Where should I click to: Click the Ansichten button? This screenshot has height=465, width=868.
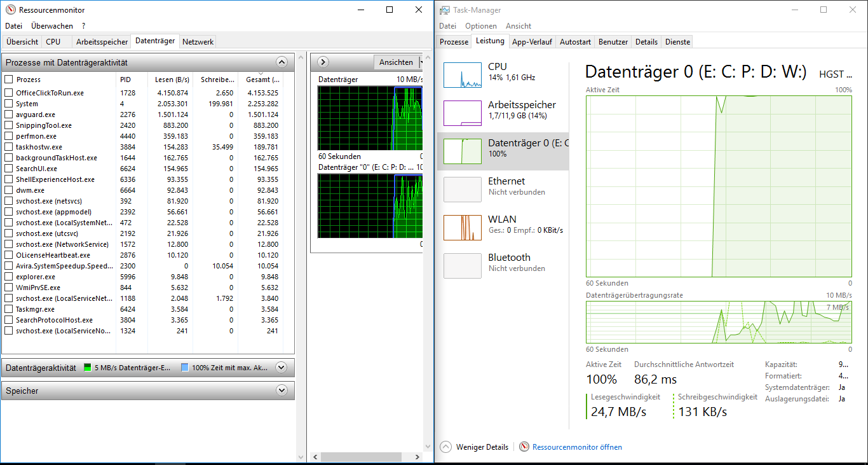[396, 62]
